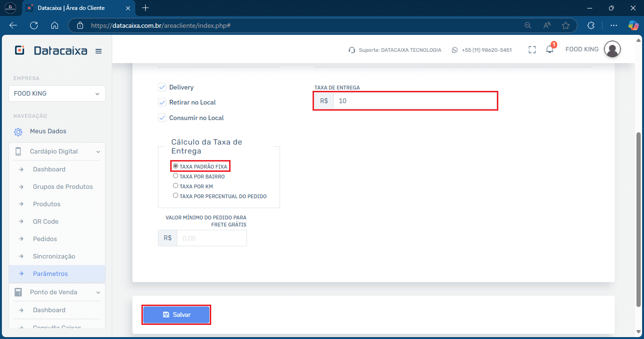Click the browser refresh icon

(34, 25)
